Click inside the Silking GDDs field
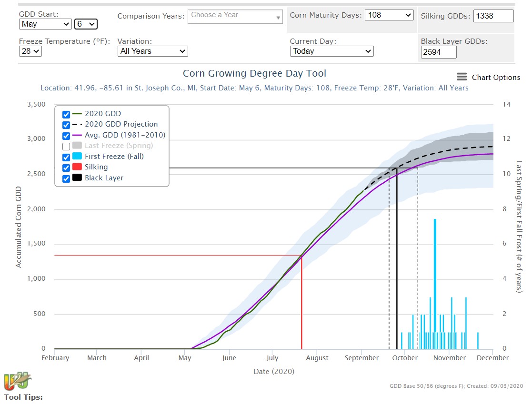The width and height of the screenshot is (532, 404). point(493,16)
